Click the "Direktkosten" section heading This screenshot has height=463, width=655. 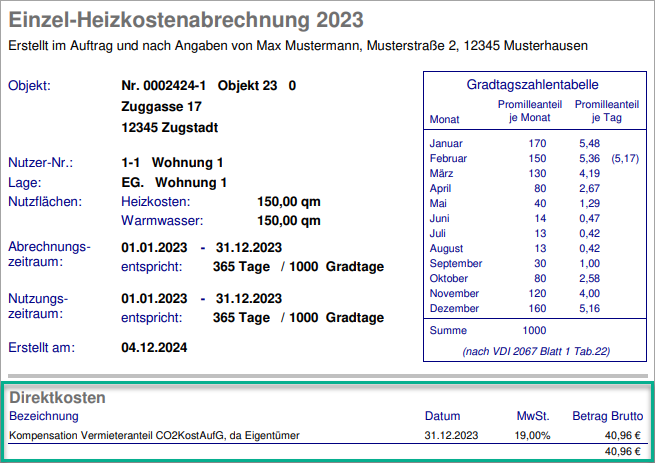[x=57, y=398]
